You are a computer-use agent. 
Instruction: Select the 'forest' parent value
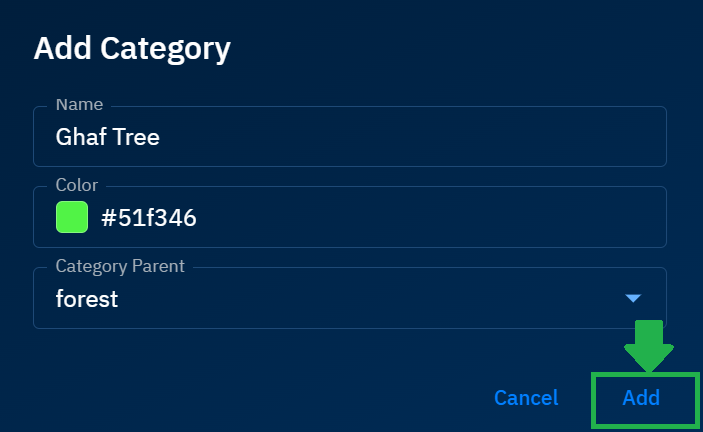[x=87, y=298]
